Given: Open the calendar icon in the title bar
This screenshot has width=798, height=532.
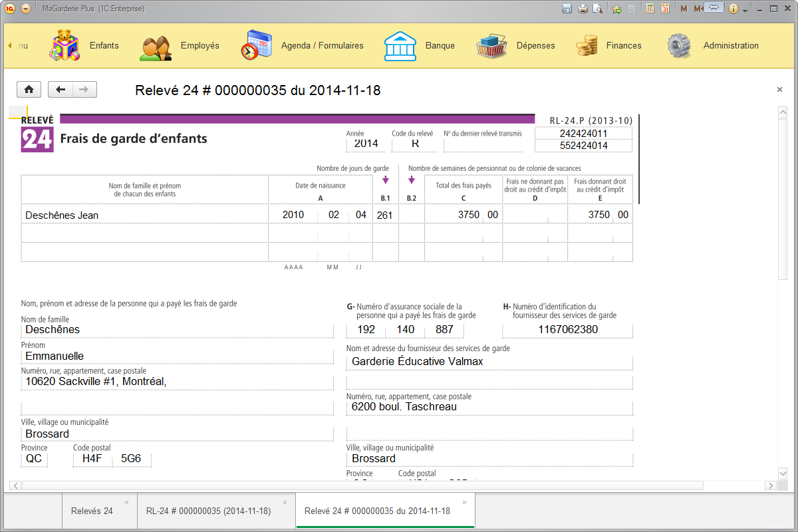Looking at the screenshot, I should (665, 7).
